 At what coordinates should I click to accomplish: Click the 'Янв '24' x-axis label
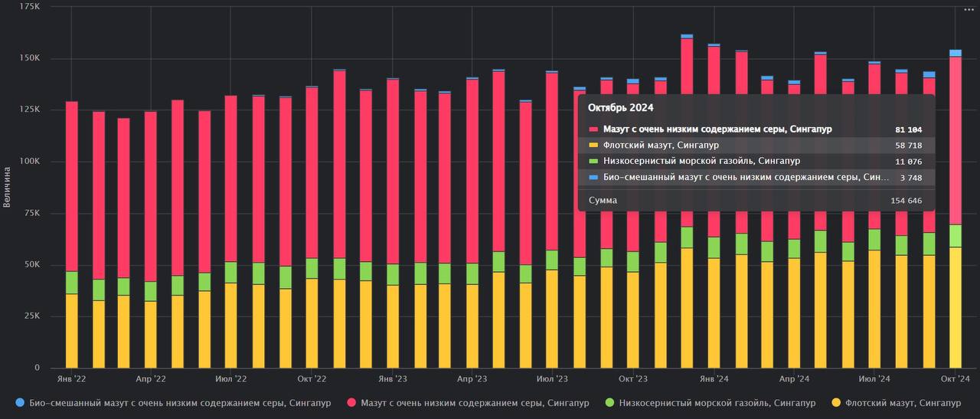[714, 379]
